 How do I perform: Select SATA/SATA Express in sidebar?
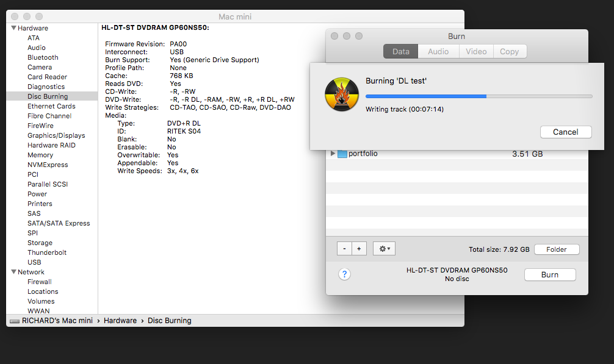point(59,223)
